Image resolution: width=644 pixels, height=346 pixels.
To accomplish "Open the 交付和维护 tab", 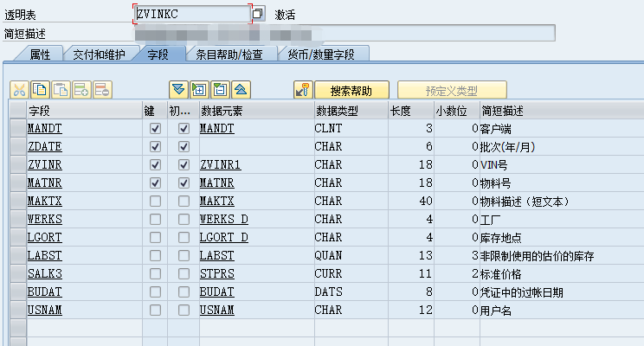I will pyautogui.click(x=99, y=54).
